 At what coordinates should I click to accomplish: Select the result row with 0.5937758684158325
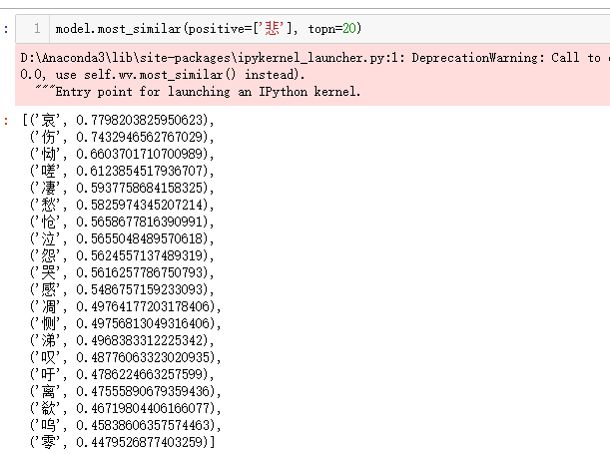point(122,188)
